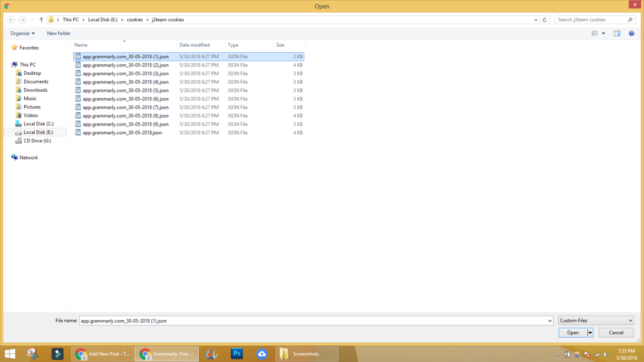Open recent locations dropdown arrow
The height and width of the screenshot is (362, 644).
(x=32, y=20)
